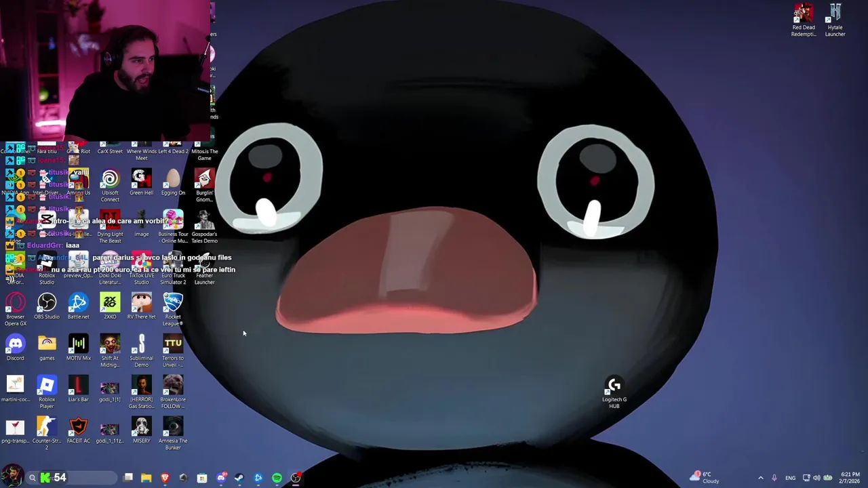
Task: Launch Gospodar's Tales Demo icon
Action: tap(204, 227)
